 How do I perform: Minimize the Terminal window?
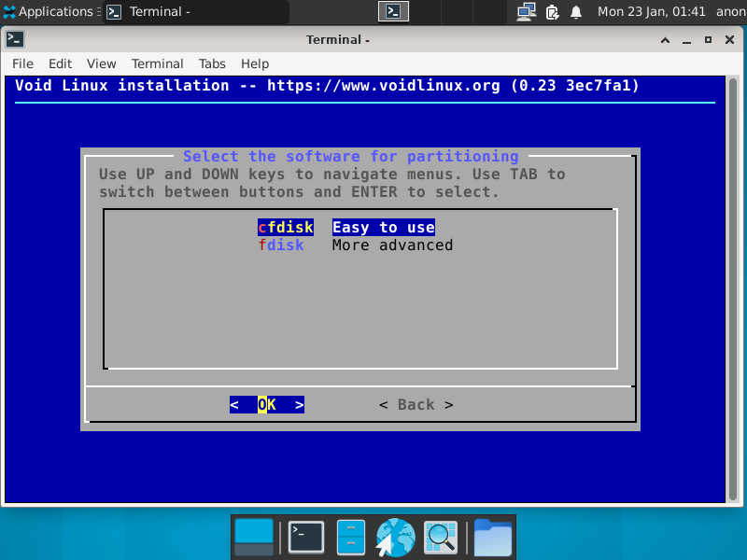tap(686, 40)
